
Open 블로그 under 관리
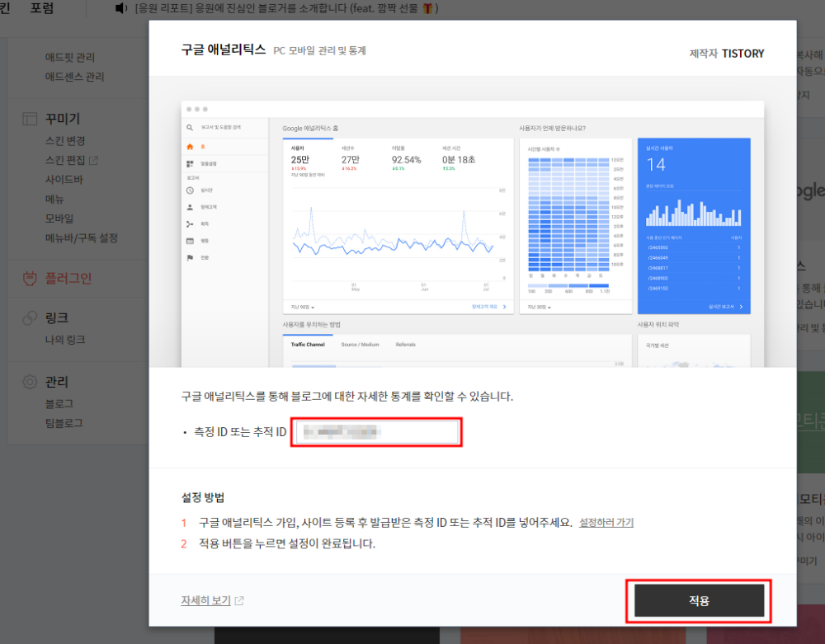pyautogui.click(x=59, y=404)
